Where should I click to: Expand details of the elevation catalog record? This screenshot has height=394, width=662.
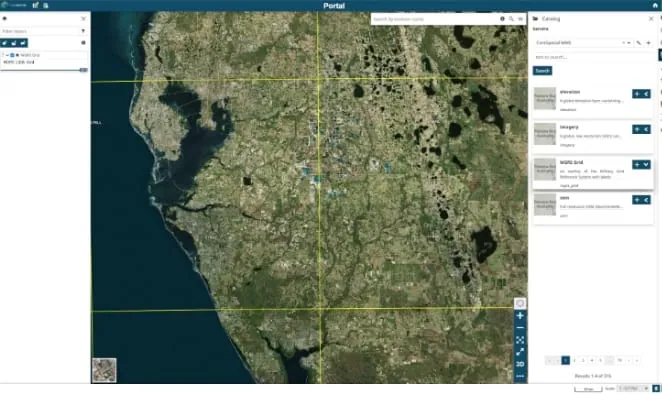point(646,94)
